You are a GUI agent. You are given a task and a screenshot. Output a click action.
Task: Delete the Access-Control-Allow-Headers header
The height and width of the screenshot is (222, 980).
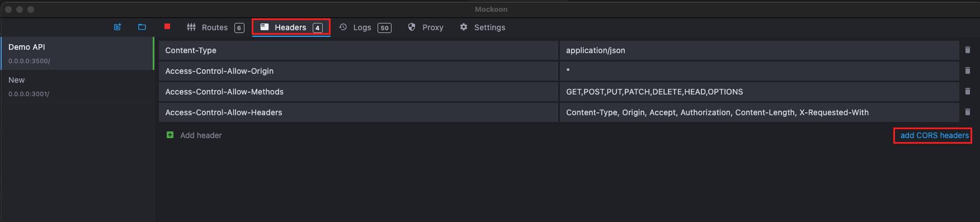pyautogui.click(x=968, y=112)
